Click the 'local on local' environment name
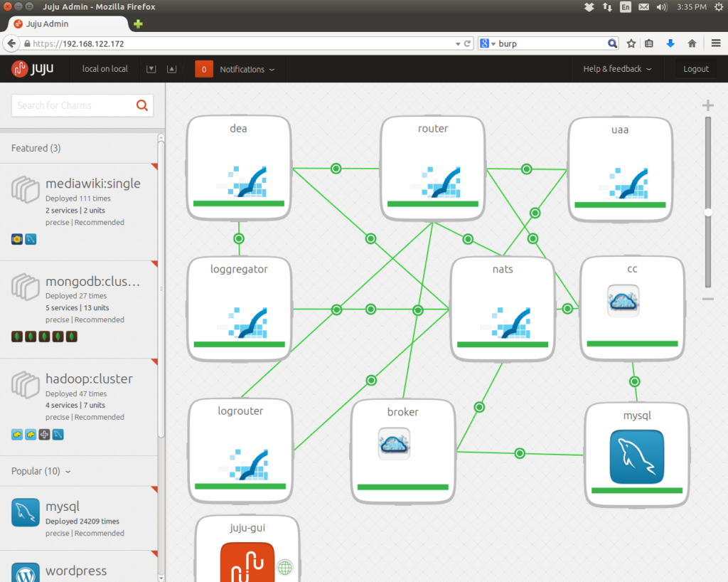The image size is (728, 582). [105, 69]
